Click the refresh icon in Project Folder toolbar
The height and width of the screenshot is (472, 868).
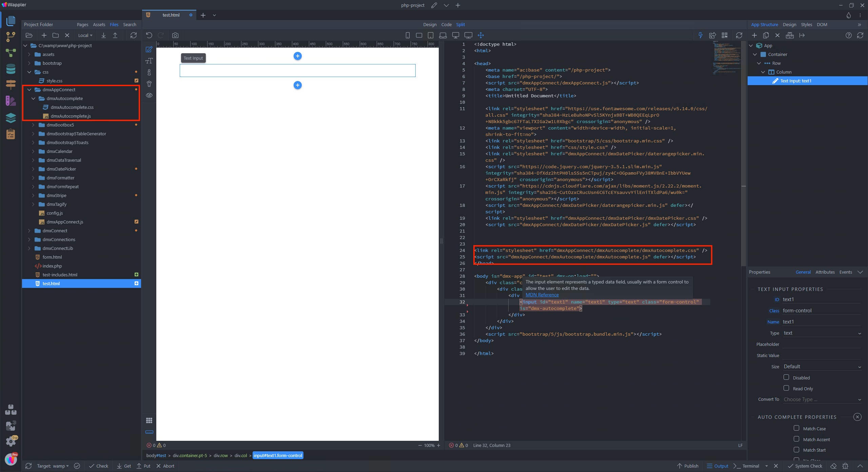pos(134,35)
